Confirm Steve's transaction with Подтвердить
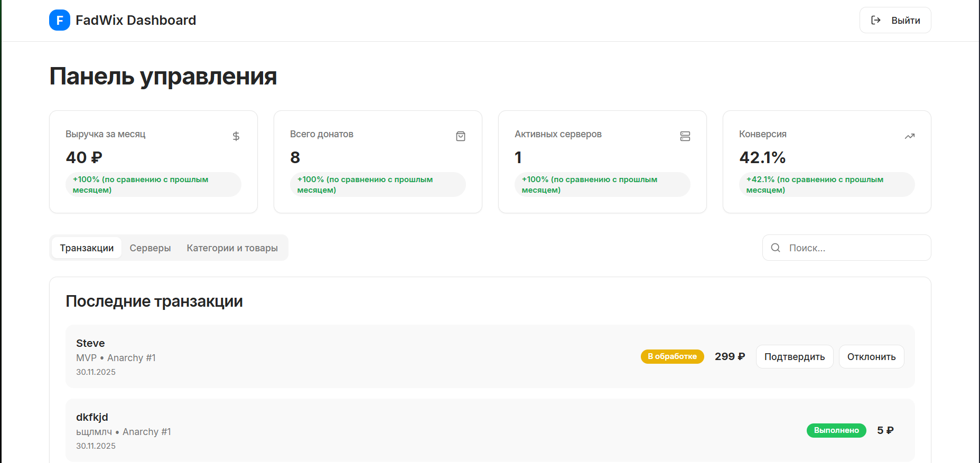980x463 pixels. (794, 357)
